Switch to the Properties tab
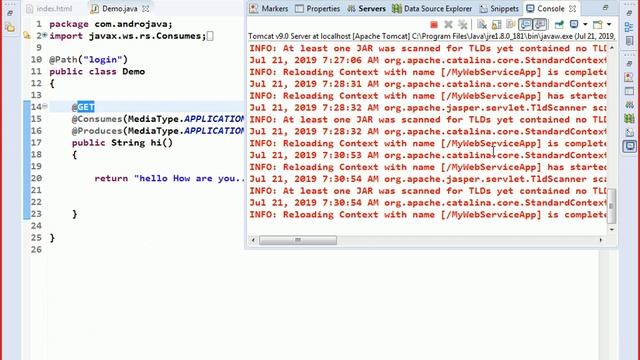Image resolution: width=640 pixels, height=360 pixels. pos(318,9)
